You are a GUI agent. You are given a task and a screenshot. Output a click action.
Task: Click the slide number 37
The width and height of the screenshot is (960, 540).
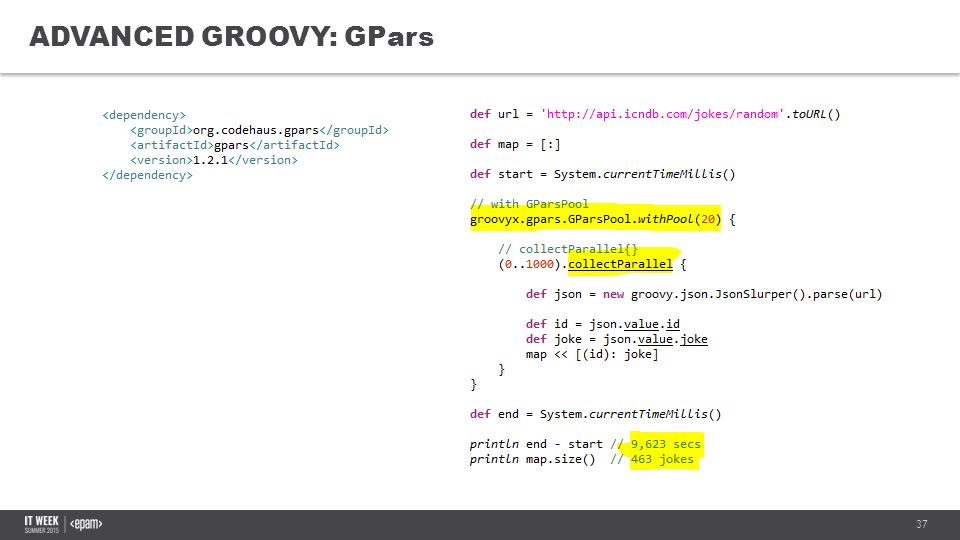(921, 524)
